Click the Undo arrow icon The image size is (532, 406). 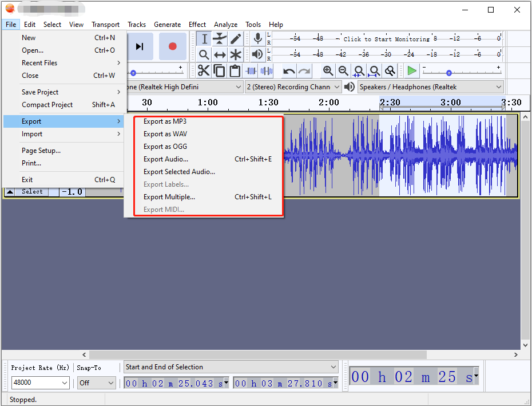(289, 71)
